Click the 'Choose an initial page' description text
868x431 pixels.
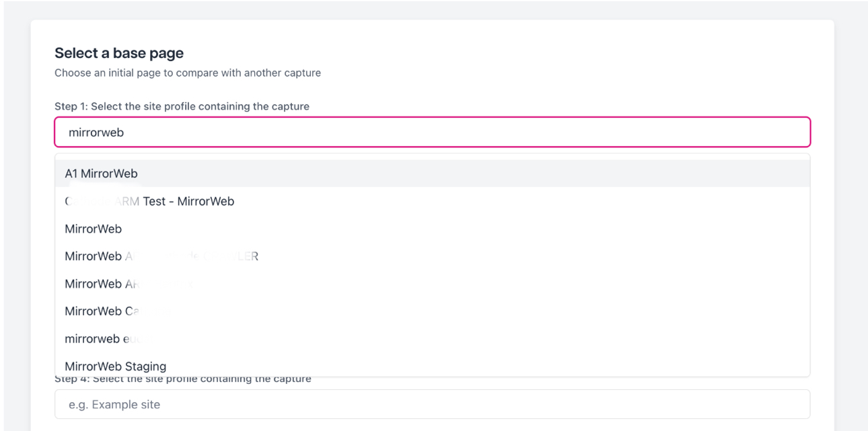(x=188, y=73)
